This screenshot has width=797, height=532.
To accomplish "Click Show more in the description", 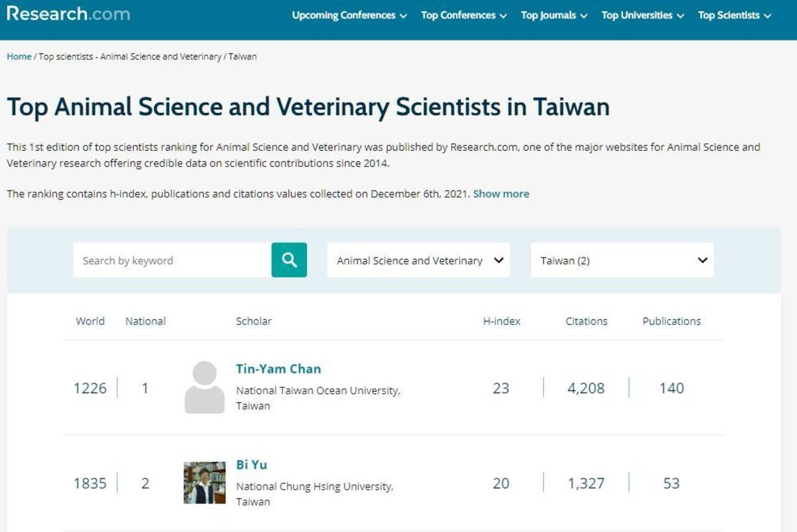I will (x=501, y=194).
